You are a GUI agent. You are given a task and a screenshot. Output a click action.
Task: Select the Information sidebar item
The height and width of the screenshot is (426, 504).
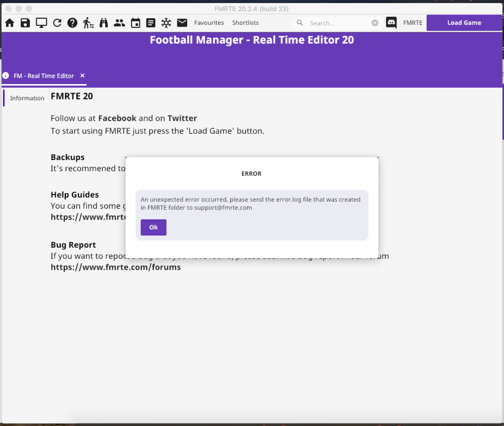(27, 98)
